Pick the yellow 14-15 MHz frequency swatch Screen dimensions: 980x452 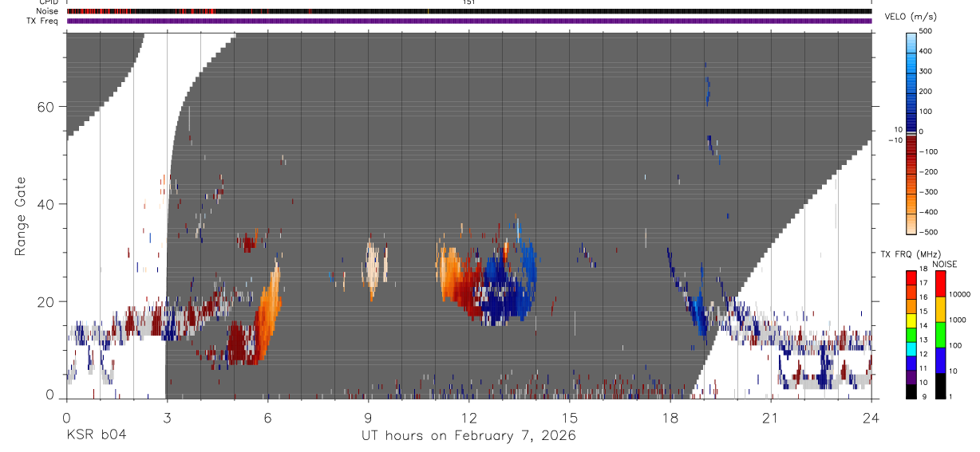[x=912, y=320]
